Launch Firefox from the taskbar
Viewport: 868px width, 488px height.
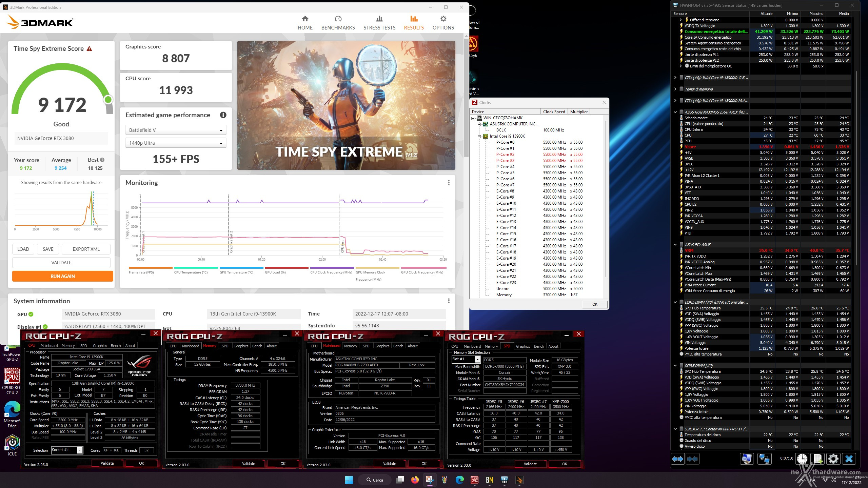(x=415, y=480)
